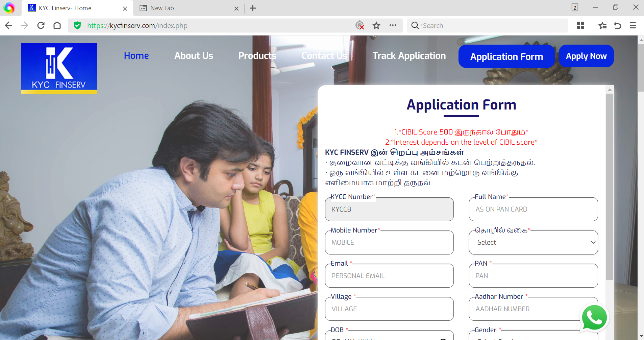Open the Track Application link
The width and height of the screenshot is (644, 340).
click(409, 56)
